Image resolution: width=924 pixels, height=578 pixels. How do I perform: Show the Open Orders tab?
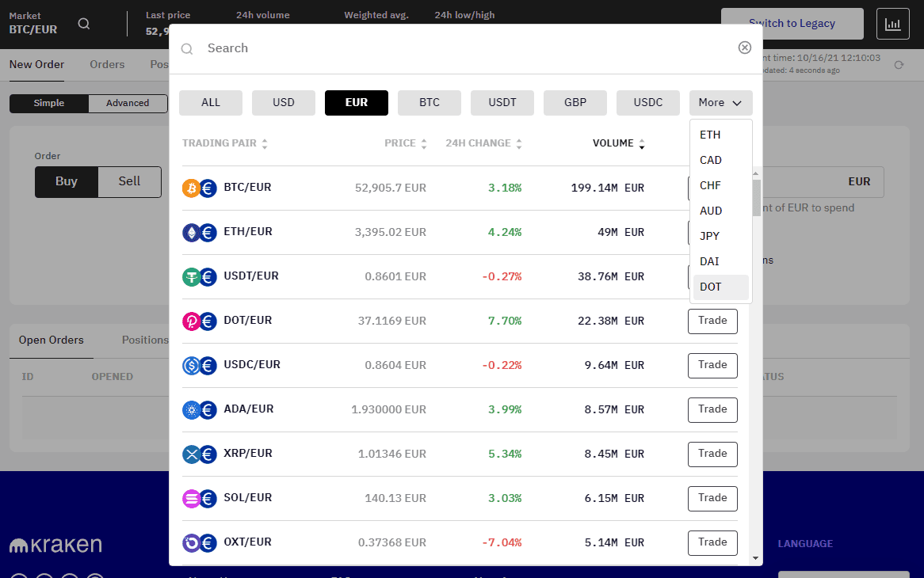pyautogui.click(x=52, y=340)
